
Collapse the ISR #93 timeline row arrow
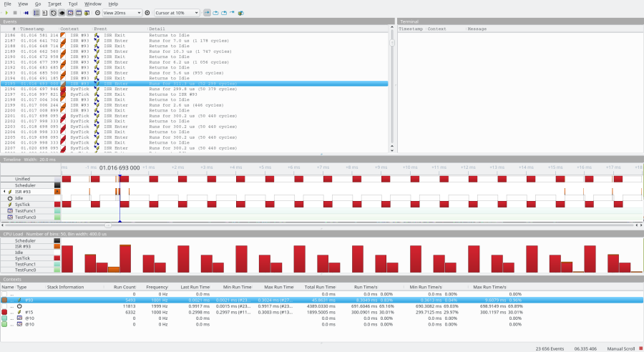click(4, 192)
